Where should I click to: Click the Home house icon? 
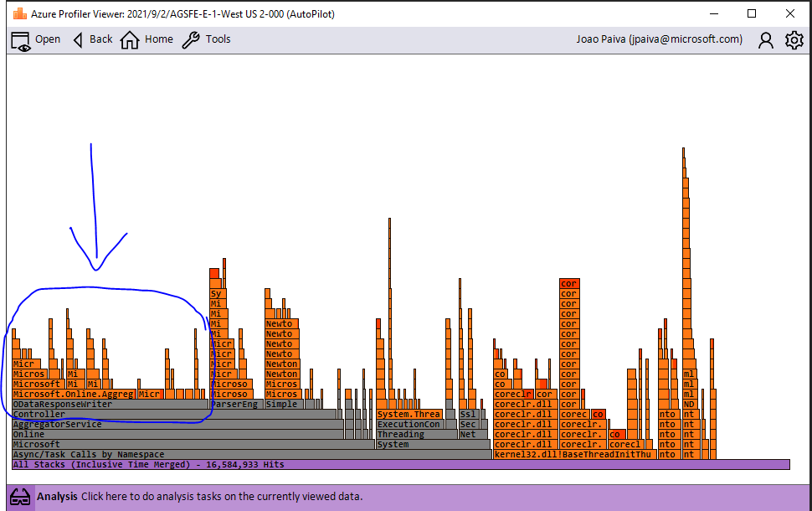click(130, 40)
